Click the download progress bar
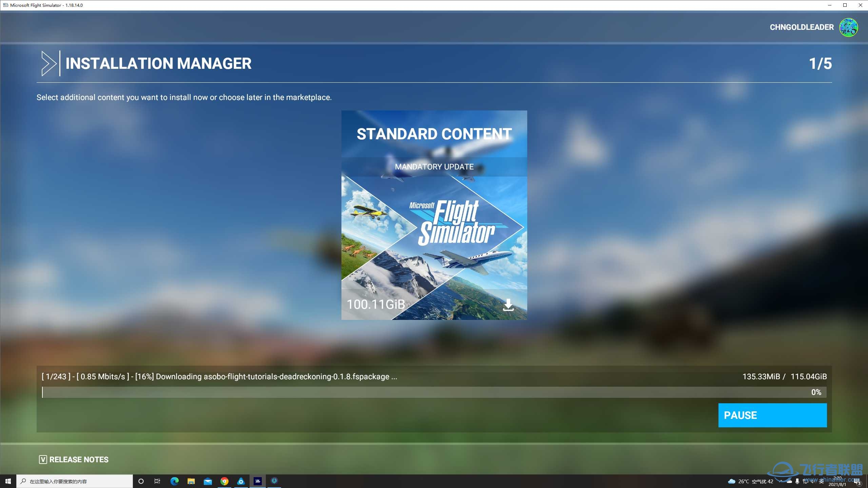The width and height of the screenshot is (868, 488). 434,392
